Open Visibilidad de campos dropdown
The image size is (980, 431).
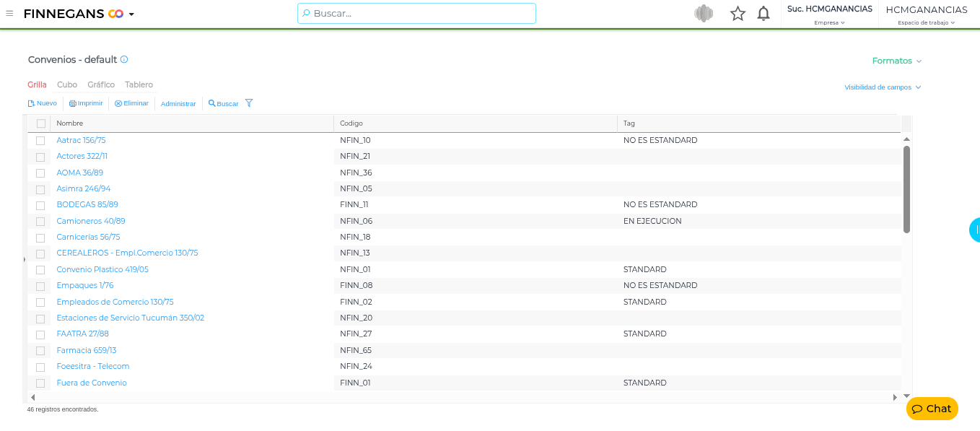coord(883,87)
